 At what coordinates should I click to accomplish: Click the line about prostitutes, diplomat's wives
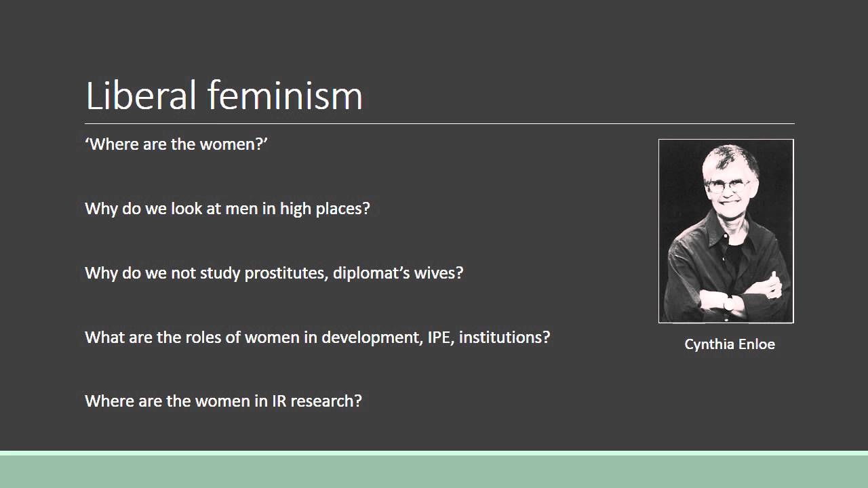(274, 273)
